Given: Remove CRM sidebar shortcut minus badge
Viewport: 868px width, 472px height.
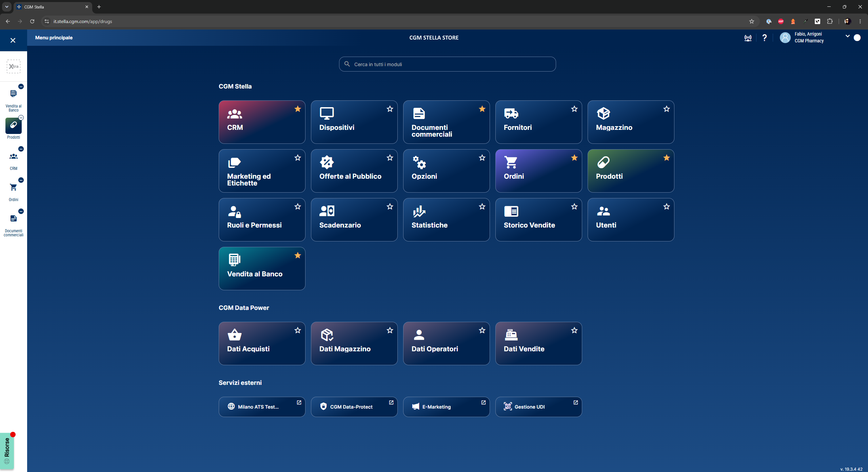Looking at the screenshot, I should 21,149.
